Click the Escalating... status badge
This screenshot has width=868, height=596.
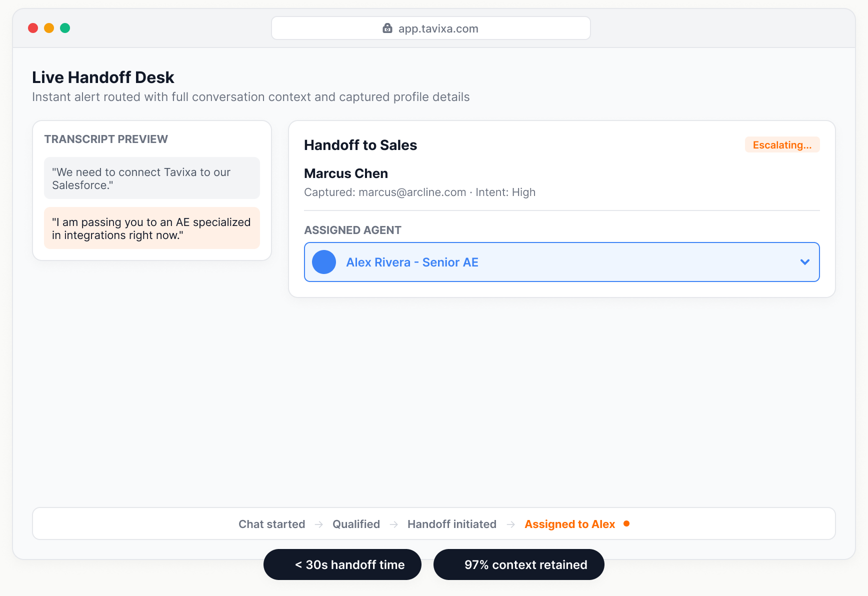click(x=782, y=145)
